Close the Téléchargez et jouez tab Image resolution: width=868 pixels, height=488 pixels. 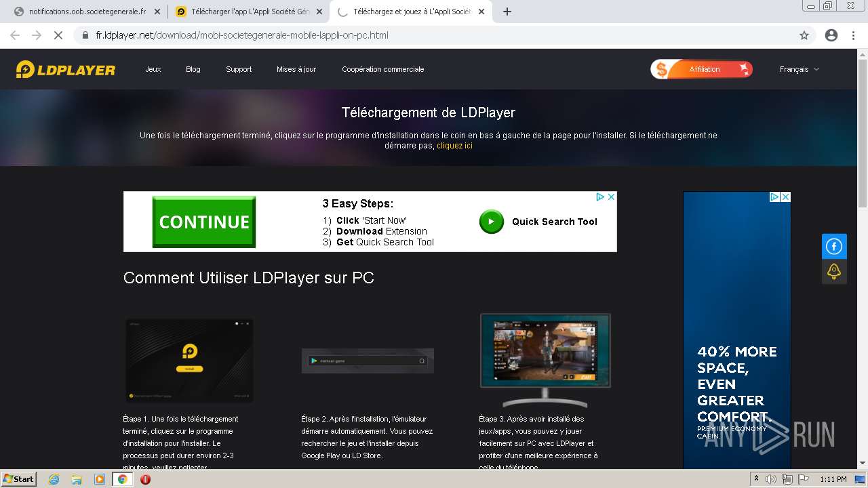[481, 12]
